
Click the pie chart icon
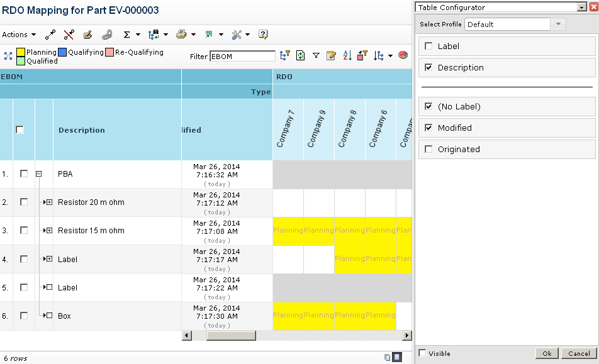pyautogui.click(x=403, y=56)
